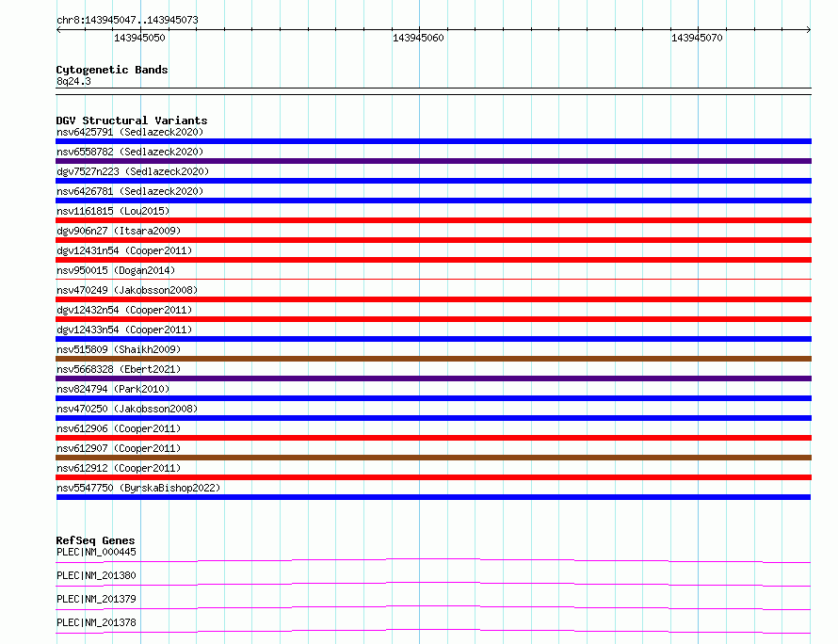Click label nsv612912 (Cooper2011)
This screenshot has width=838, height=644.
(x=119, y=468)
